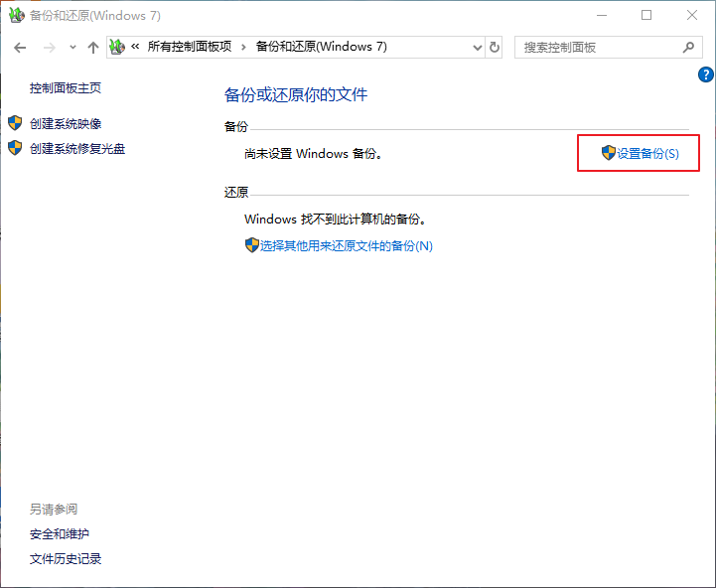This screenshot has height=588, width=716.
Task: Open the 创建系统修复光盘 link
Action: point(77,148)
